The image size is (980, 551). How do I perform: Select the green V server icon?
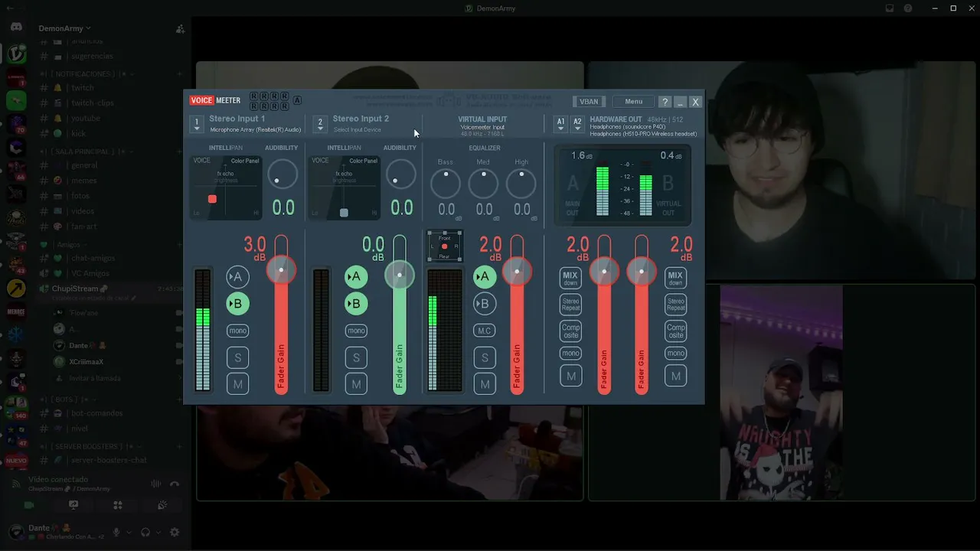pos(16,54)
